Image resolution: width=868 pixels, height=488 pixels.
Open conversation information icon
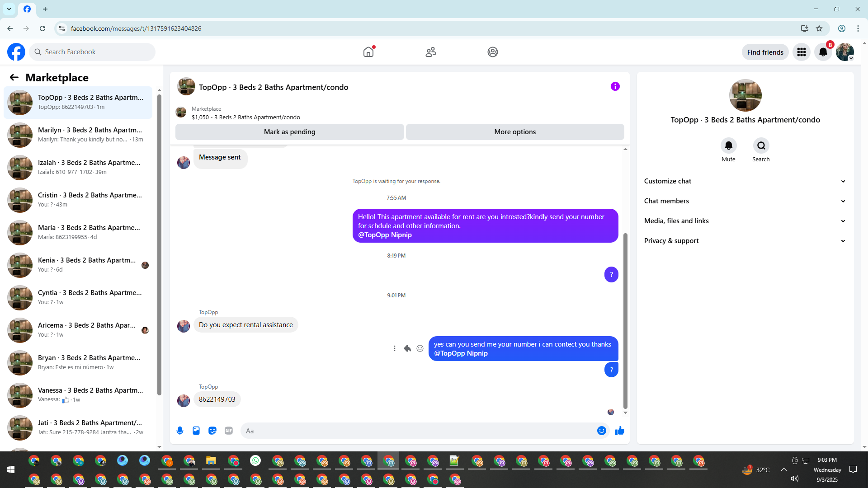click(615, 86)
